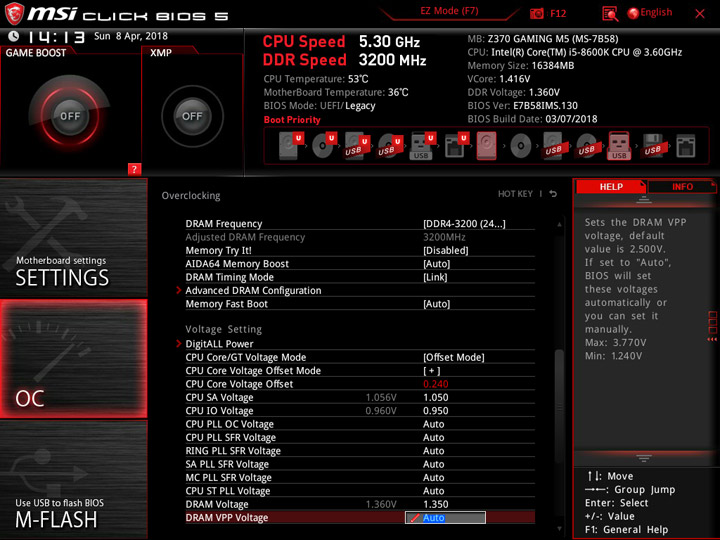Open the BIOS search magnifier icon
This screenshot has height=540, width=720.
point(610,14)
